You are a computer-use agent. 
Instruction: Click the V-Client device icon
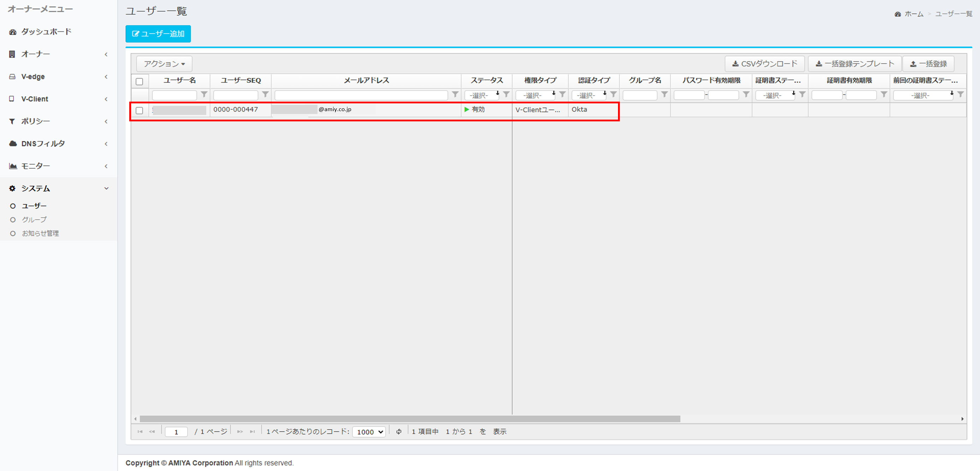pyautogui.click(x=12, y=99)
